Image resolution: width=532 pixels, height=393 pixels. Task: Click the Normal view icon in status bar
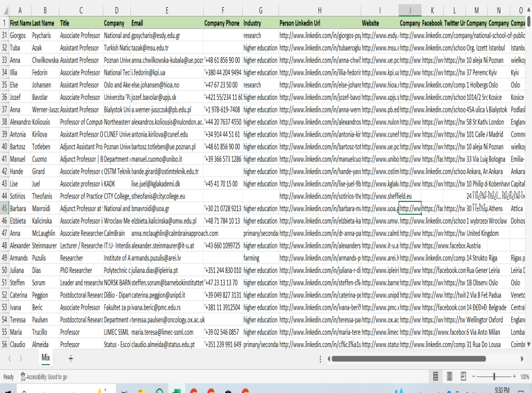click(436, 376)
